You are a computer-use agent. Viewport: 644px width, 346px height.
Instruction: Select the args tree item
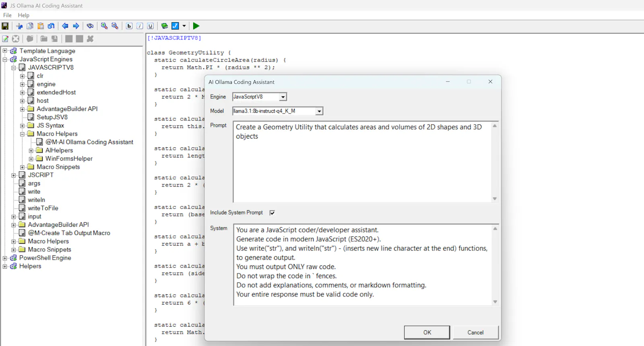point(34,183)
